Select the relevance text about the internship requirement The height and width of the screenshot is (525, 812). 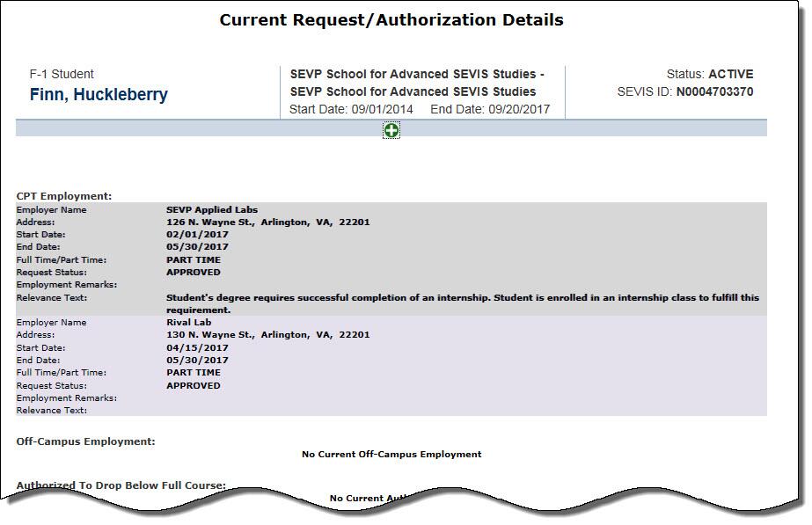463,304
